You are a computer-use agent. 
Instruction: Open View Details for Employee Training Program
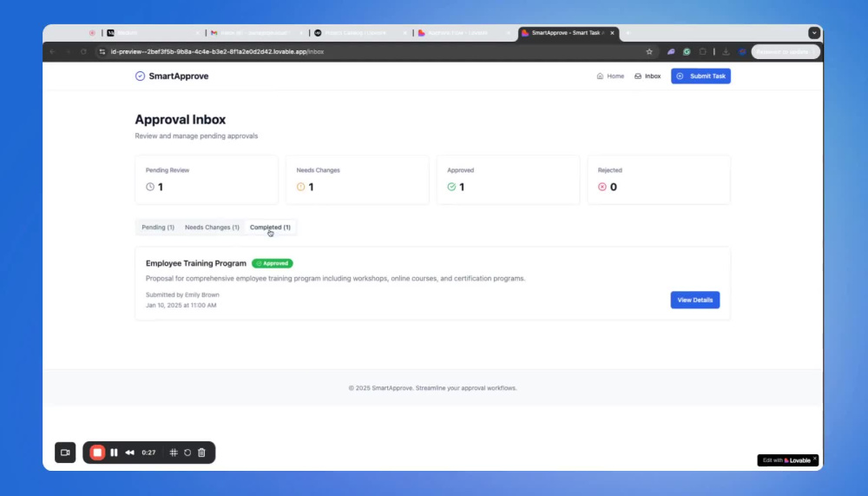click(x=694, y=300)
